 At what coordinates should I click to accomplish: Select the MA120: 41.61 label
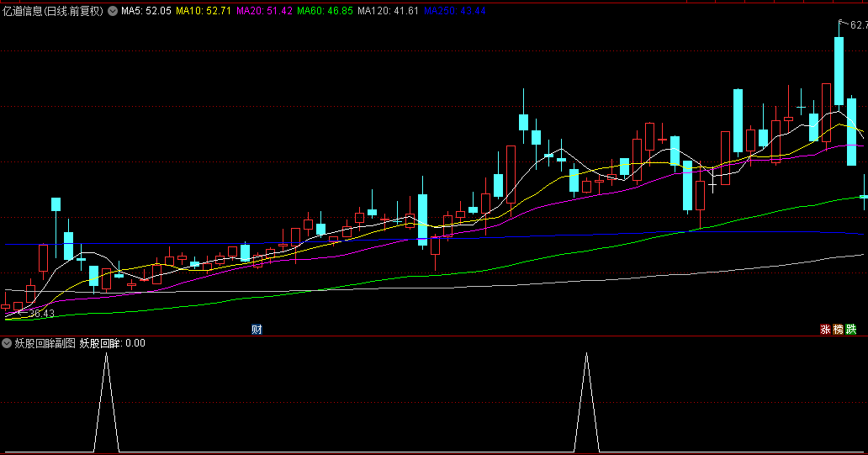(x=388, y=12)
